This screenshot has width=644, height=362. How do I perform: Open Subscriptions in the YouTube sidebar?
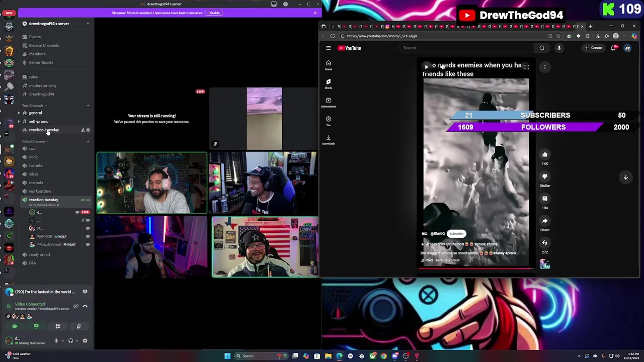point(329,102)
